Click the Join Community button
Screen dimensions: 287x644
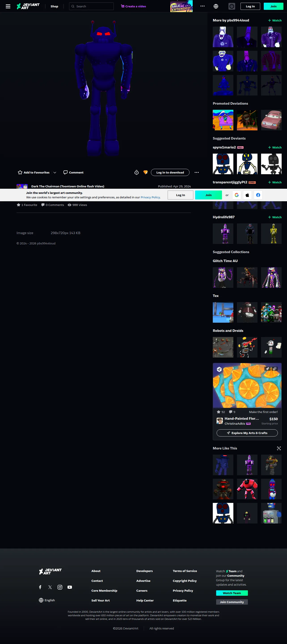pyautogui.click(x=232, y=602)
